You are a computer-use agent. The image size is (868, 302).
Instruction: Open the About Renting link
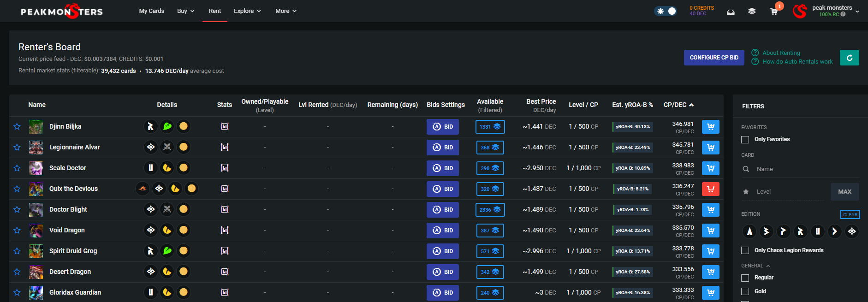pos(781,53)
